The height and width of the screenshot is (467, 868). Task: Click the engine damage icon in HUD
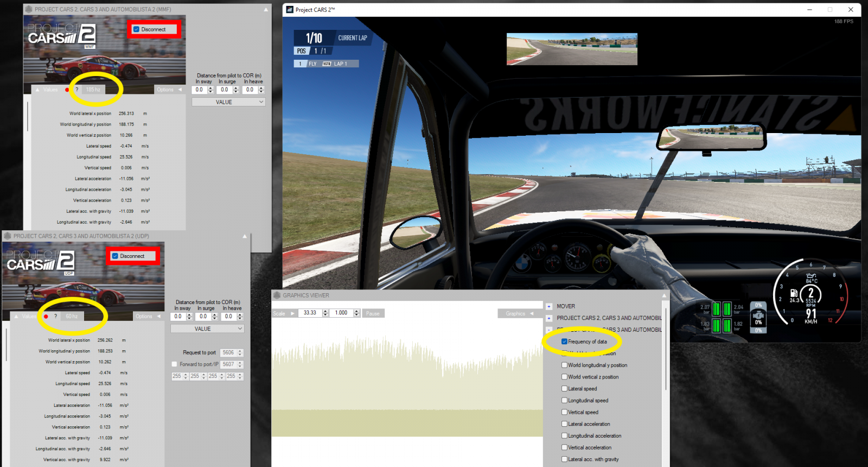point(758,315)
